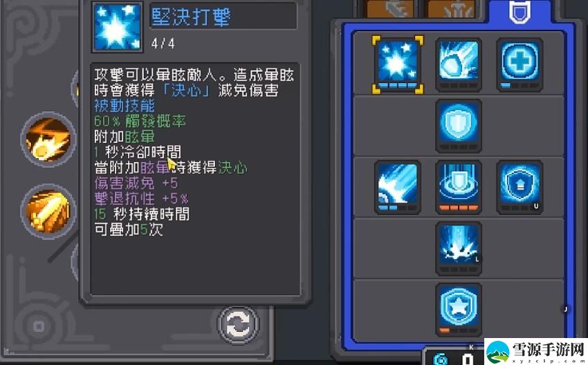Screen dimensions: 588x365
Task: Select the orange slash skill slot
Action: point(48,212)
